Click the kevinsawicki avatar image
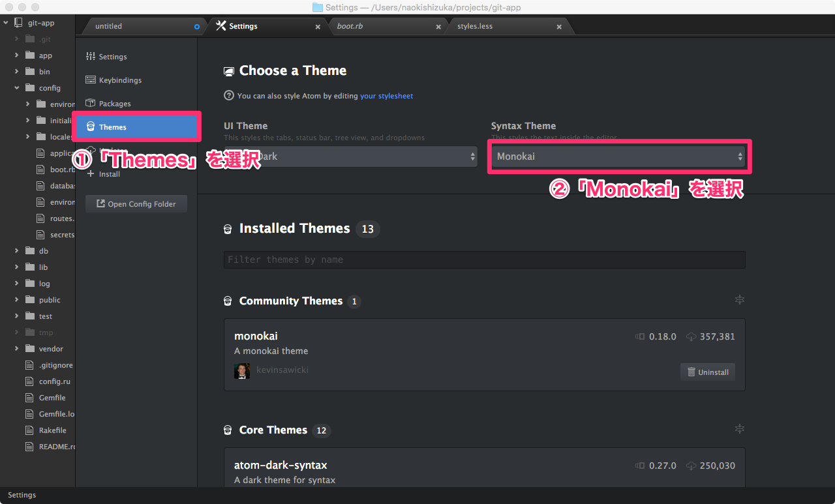 (242, 371)
